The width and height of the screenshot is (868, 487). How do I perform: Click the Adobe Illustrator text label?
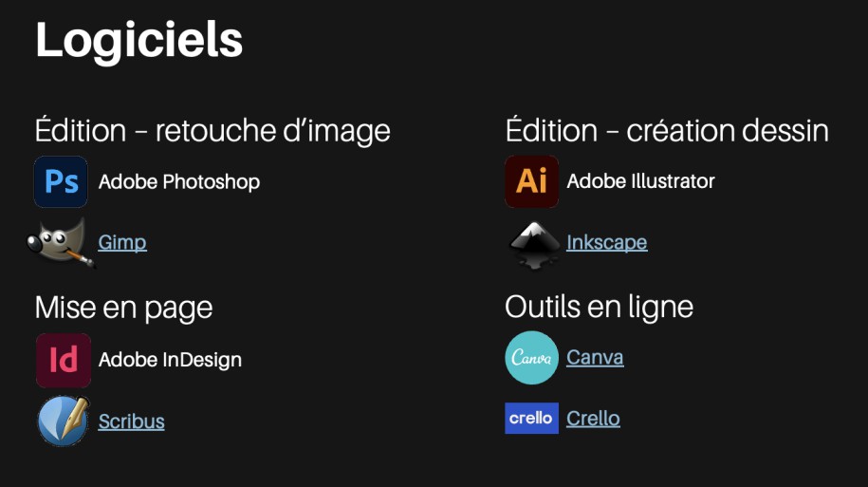coord(640,180)
